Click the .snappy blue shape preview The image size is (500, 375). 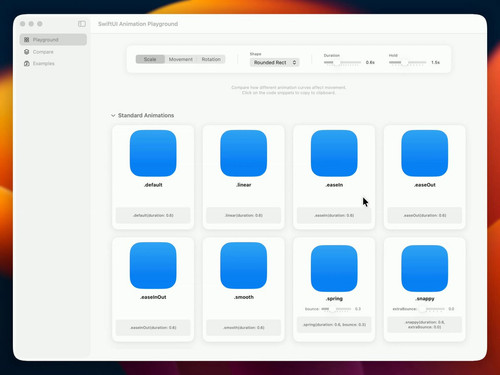pyautogui.click(x=425, y=268)
